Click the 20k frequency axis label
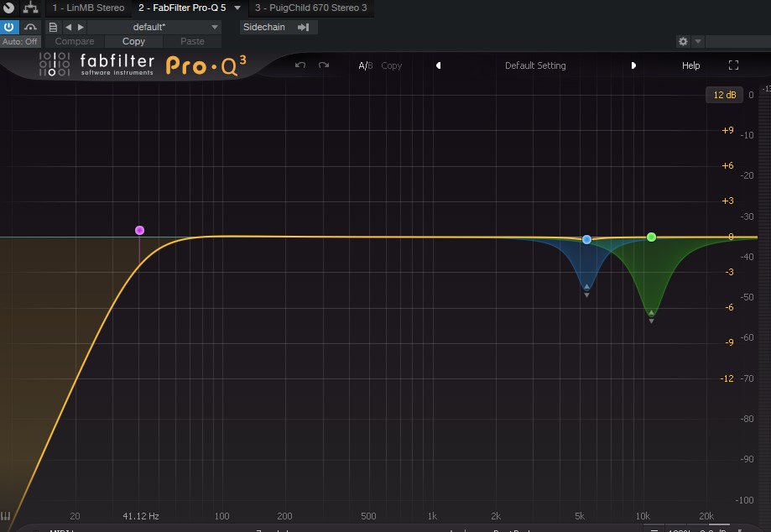The width and height of the screenshot is (771, 532). click(706, 516)
